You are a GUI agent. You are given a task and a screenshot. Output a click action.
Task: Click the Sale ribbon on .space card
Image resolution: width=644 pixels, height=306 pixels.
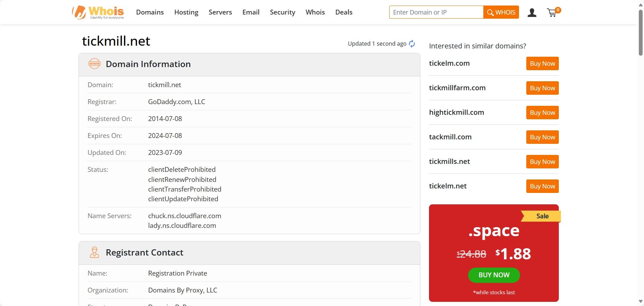pyautogui.click(x=541, y=216)
